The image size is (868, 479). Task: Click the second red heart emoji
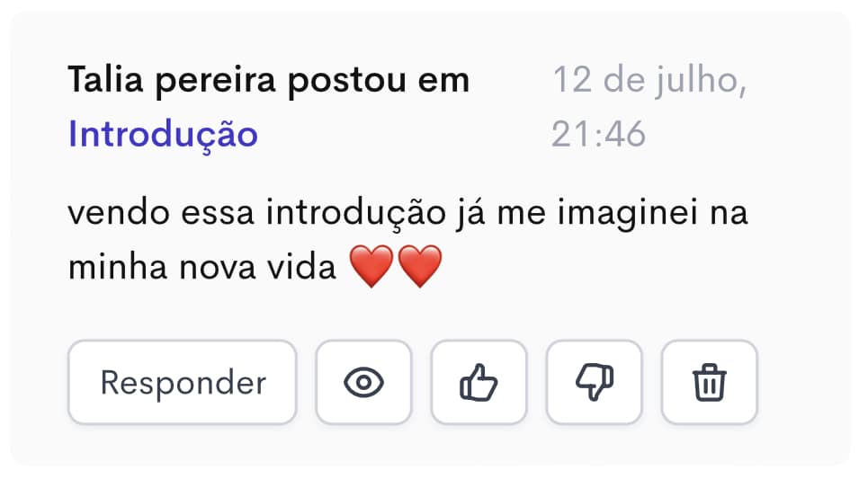(x=419, y=267)
